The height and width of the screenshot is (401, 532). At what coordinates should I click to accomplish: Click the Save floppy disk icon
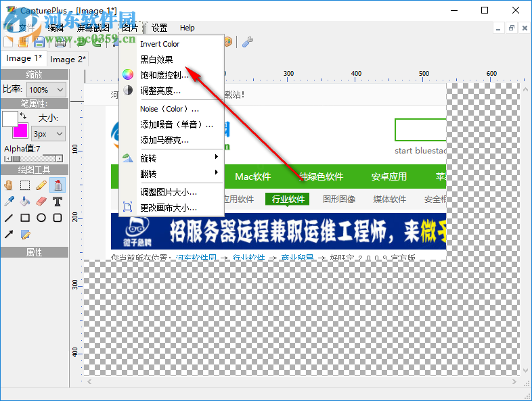coord(39,42)
